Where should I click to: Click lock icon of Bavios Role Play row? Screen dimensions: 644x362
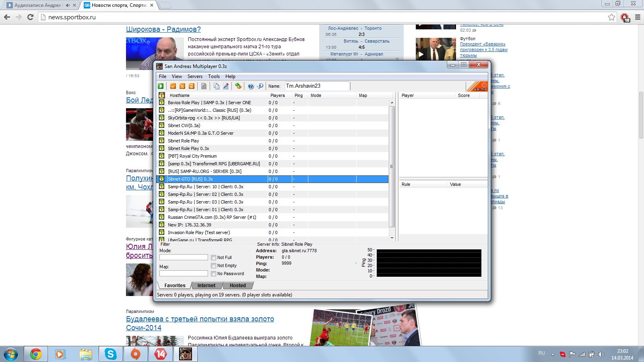pos(161,103)
